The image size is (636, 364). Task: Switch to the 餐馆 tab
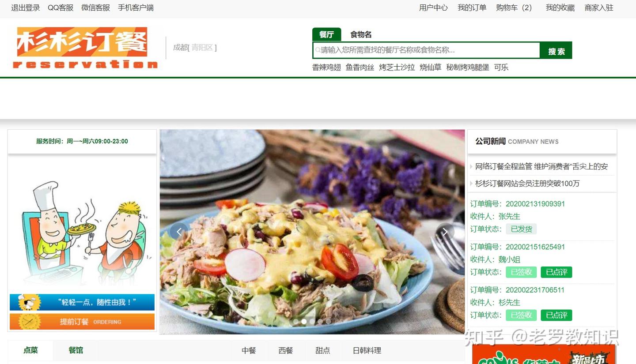(x=76, y=350)
